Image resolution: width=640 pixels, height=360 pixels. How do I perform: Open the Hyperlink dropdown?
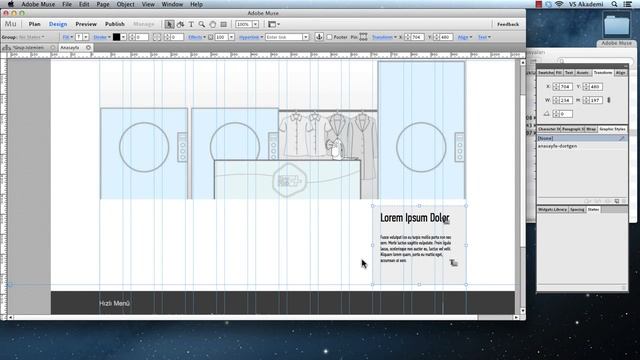pyautogui.click(x=251, y=37)
